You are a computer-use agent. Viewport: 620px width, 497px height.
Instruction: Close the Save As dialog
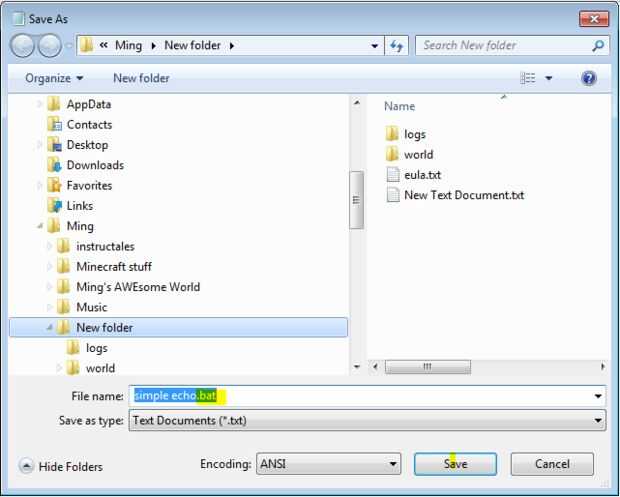tap(594, 19)
